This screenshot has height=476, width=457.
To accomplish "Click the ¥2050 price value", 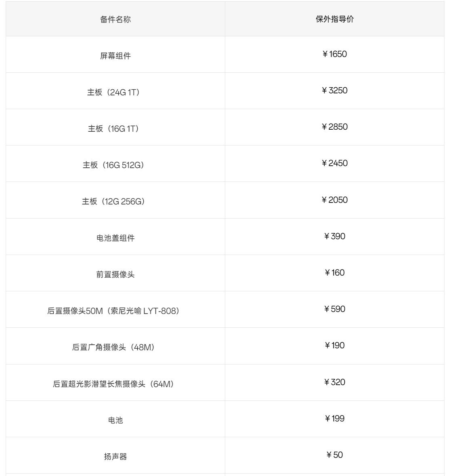I will coord(334,200).
